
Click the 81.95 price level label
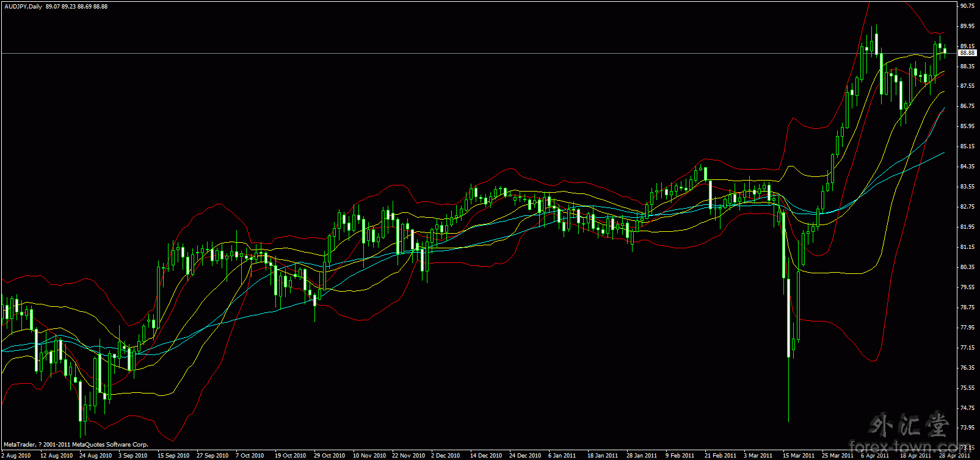tap(968, 227)
